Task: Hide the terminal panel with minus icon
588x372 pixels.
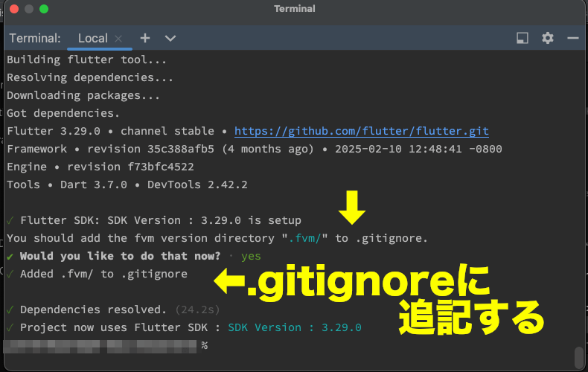Action: pos(572,38)
